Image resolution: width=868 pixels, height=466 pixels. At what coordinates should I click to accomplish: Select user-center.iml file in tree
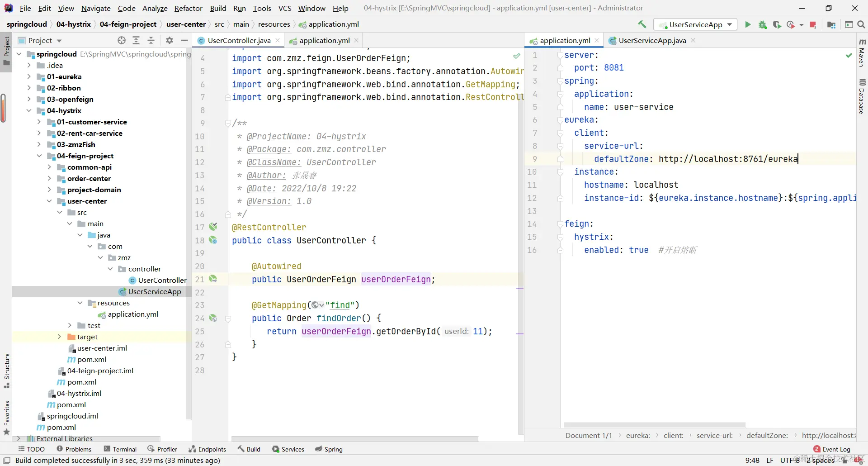coord(102,348)
